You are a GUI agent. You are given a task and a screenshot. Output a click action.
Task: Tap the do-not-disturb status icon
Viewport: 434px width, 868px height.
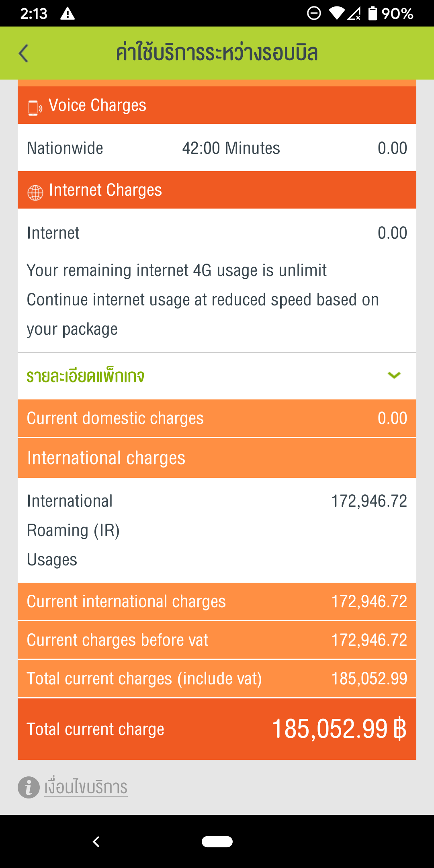tap(314, 14)
